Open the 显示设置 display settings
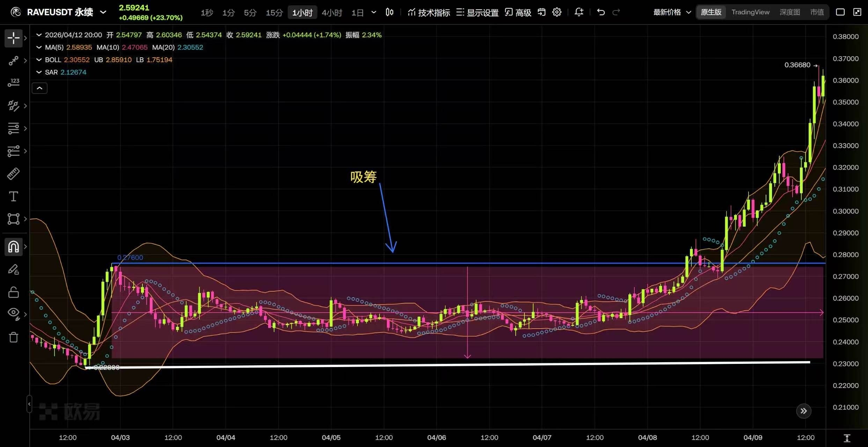Screen dimensions: 868x447 click(x=477, y=13)
